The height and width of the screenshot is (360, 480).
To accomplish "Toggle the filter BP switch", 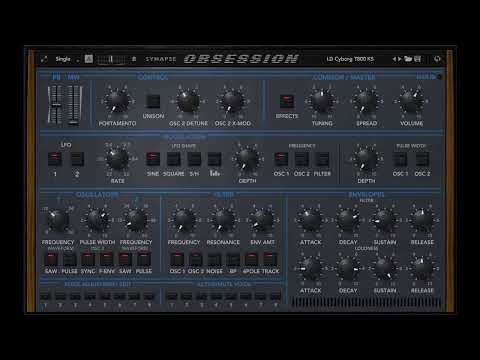I will (233, 259).
